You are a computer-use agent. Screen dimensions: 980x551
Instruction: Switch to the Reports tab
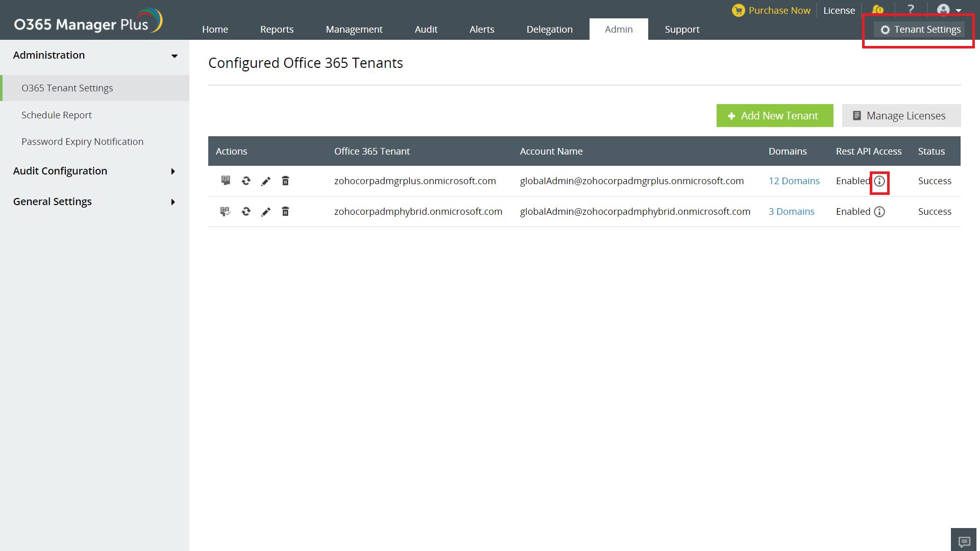[x=277, y=30]
